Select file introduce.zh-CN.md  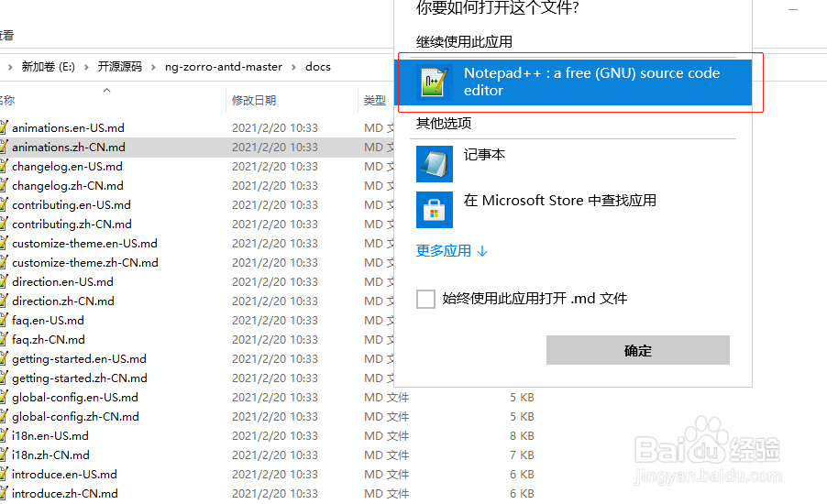(65, 493)
